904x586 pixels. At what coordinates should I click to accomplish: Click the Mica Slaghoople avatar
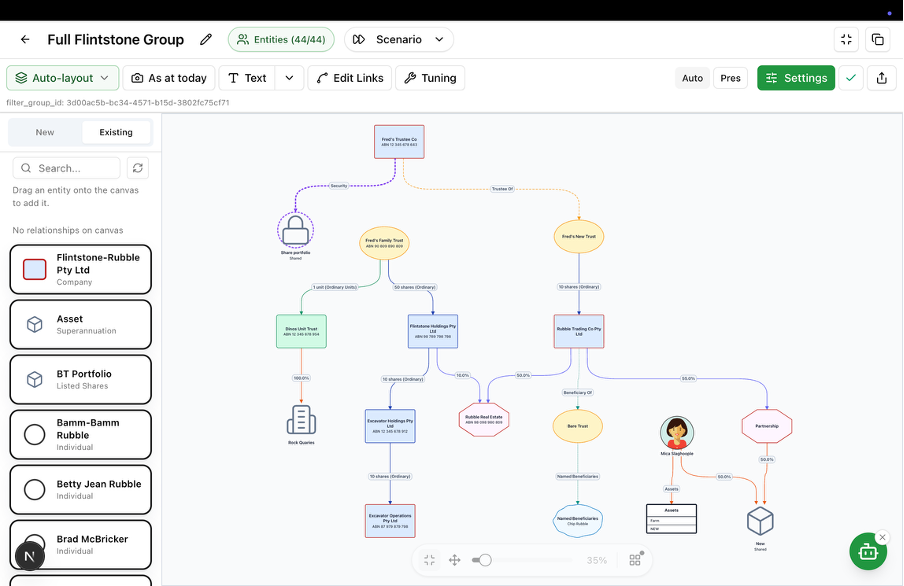point(677,433)
